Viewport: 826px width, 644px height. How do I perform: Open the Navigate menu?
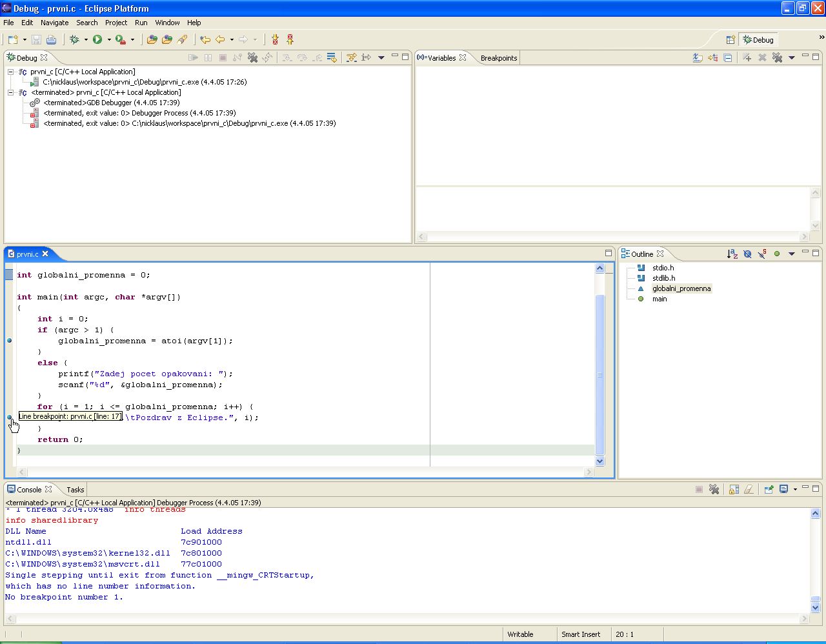click(x=54, y=22)
